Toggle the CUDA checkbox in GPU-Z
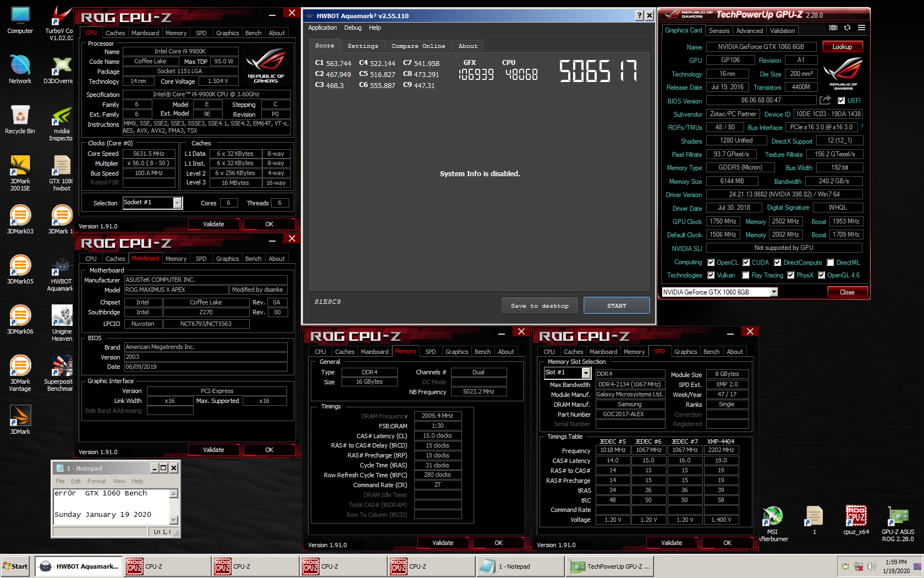The width and height of the screenshot is (924, 578). pyautogui.click(x=746, y=263)
